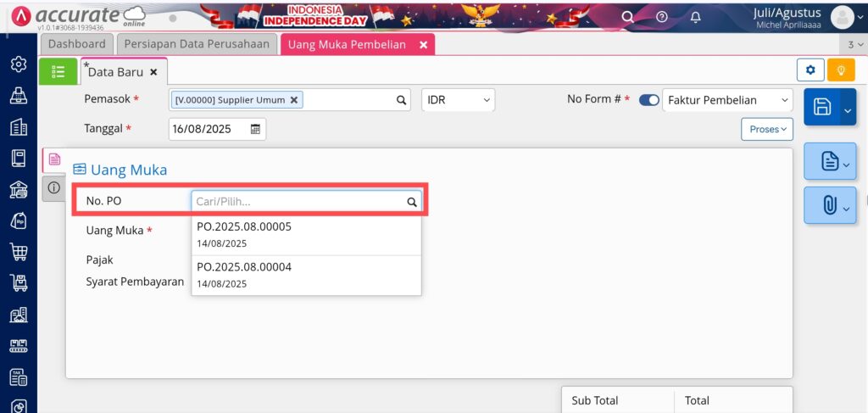
Task: Click the No. PO Cari/Pilih field
Action: [x=306, y=202]
